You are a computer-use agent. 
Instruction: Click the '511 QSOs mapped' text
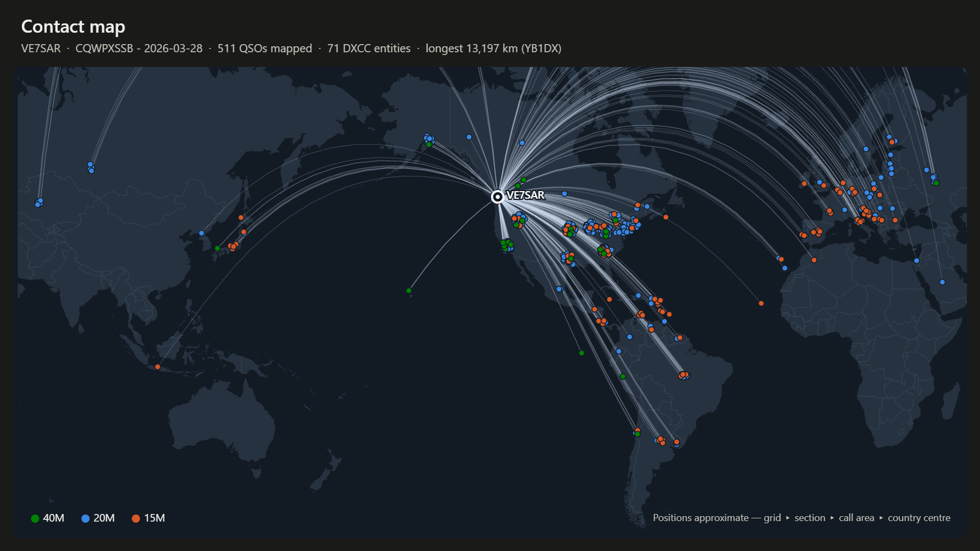265,48
